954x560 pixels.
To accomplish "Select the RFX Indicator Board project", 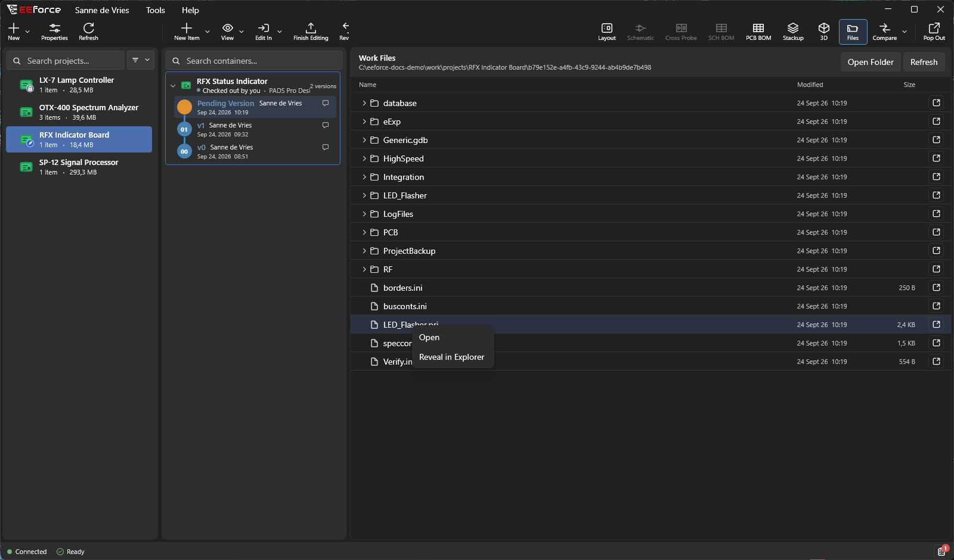I will (79, 140).
